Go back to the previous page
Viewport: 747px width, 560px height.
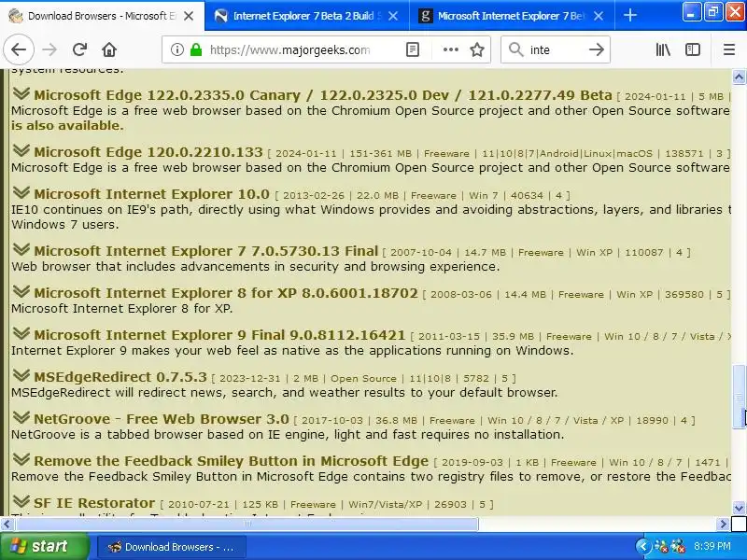[x=19, y=49]
